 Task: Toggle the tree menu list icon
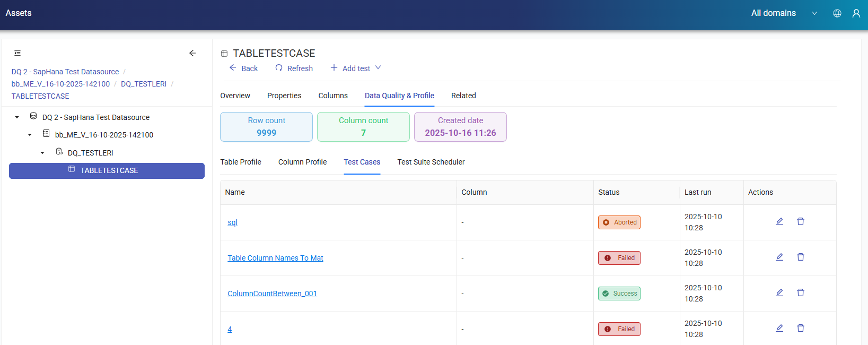click(x=17, y=53)
